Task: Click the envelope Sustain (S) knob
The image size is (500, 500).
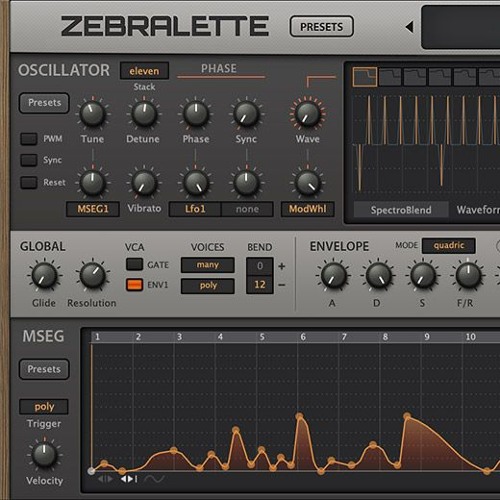Action: [x=423, y=276]
